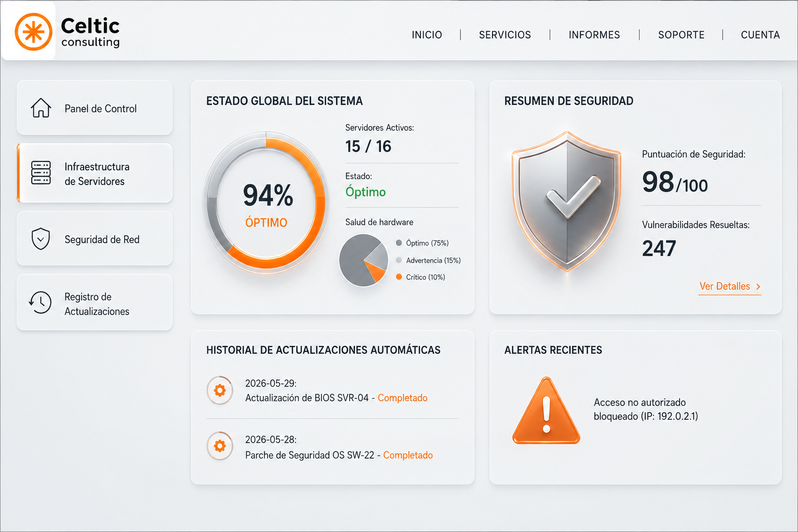Click the Salud de hardware label
This screenshot has width=798, height=532.
click(379, 222)
